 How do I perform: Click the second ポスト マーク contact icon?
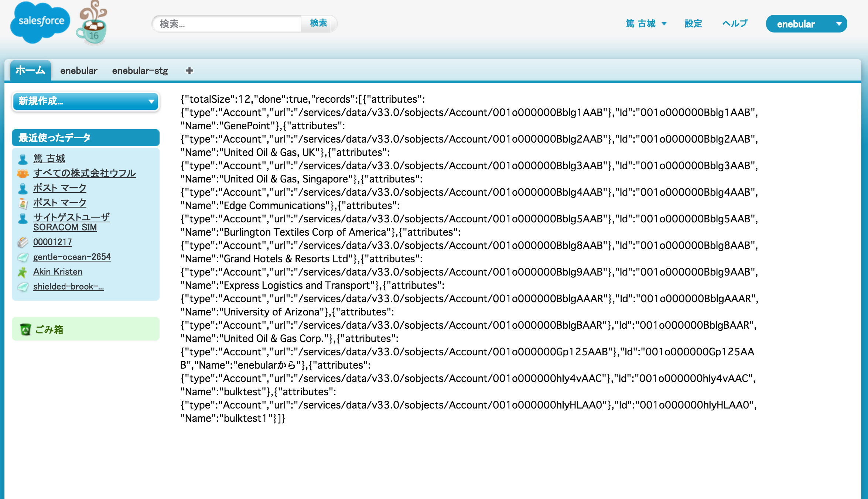point(23,203)
